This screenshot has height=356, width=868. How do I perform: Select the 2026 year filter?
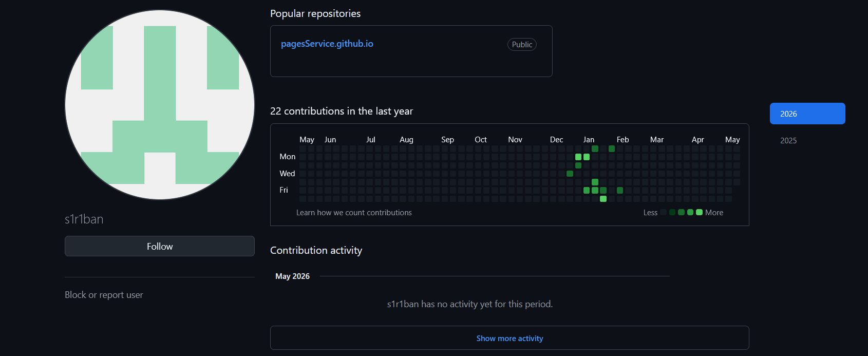click(x=807, y=114)
